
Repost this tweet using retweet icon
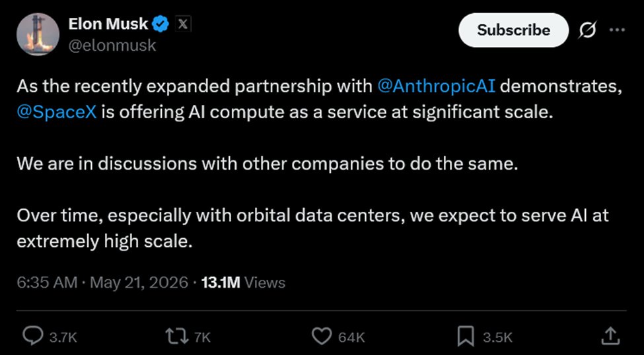(x=176, y=336)
